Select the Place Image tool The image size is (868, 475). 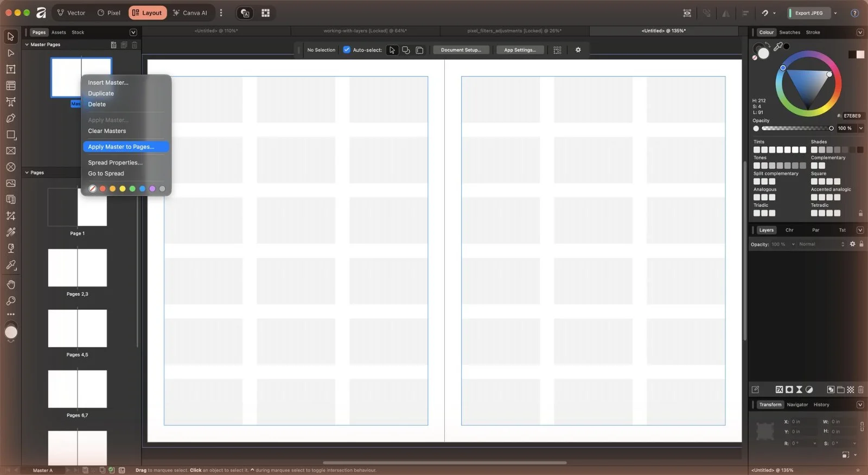pyautogui.click(x=11, y=183)
